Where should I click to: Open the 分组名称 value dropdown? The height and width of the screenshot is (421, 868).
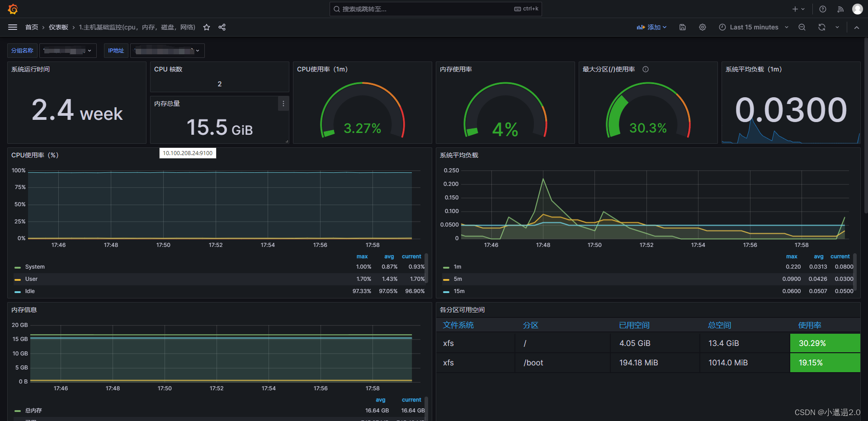point(68,51)
